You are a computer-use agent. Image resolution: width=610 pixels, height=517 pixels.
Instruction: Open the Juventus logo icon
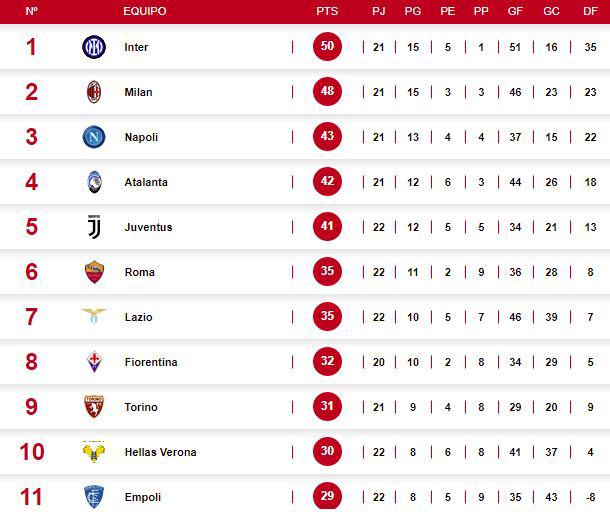(x=94, y=227)
